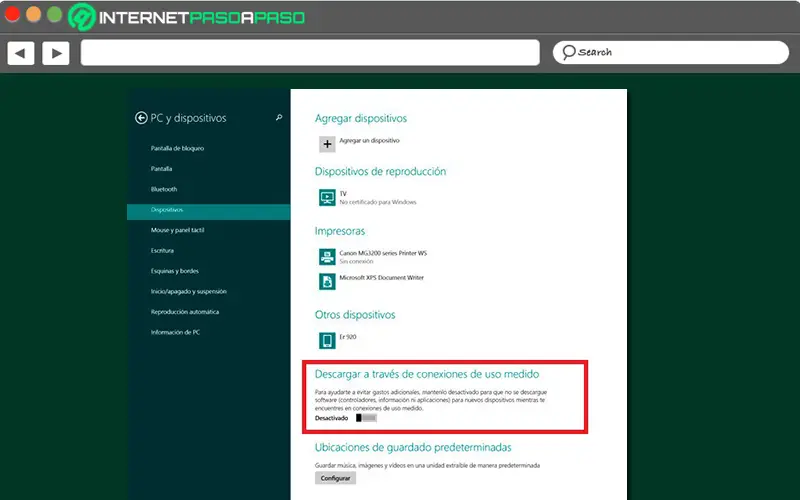Image resolution: width=800 pixels, height=500 pixels.
Task: Click Canon MG3200 series Printer WS text
Action: (383, 253)
